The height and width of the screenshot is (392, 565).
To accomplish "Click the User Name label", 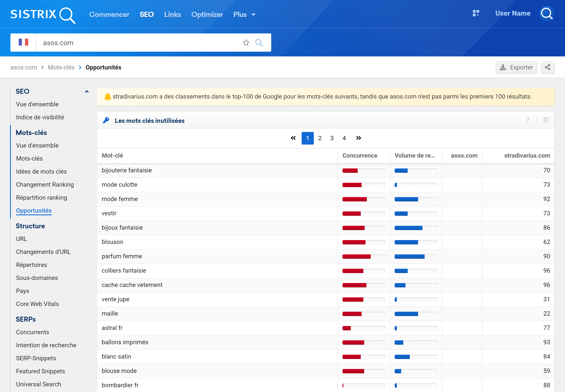I will 513,13.
